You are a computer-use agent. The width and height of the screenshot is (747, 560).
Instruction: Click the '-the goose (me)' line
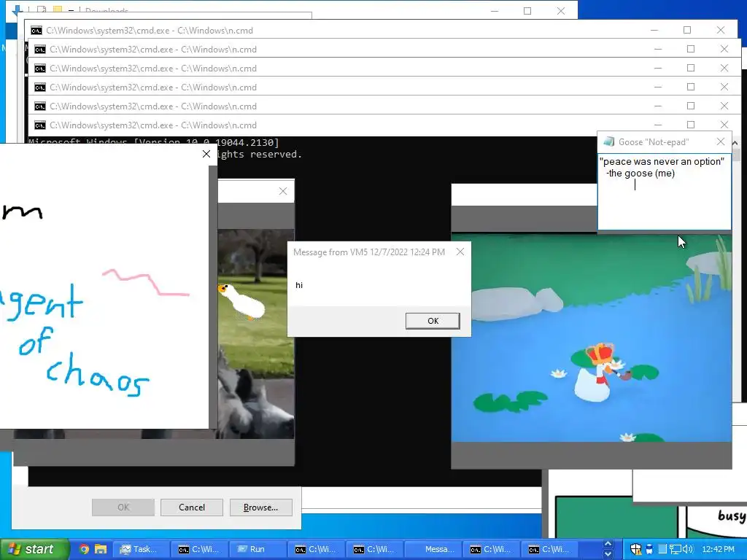point(640,174)
